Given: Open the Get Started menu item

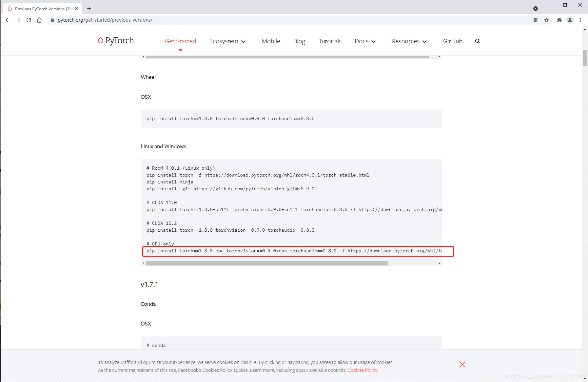Looking at the screenshot, I should point(181,41).
